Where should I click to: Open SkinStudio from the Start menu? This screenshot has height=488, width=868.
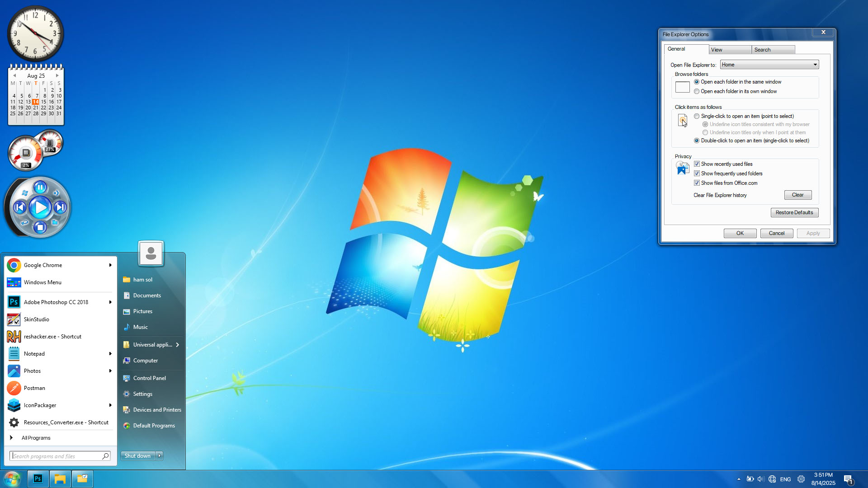(x=36, y=319)
